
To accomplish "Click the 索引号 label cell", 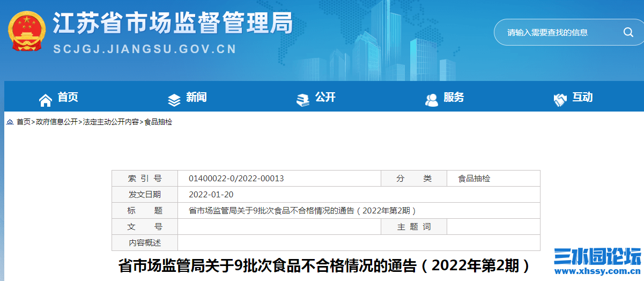I will (145, 179).
